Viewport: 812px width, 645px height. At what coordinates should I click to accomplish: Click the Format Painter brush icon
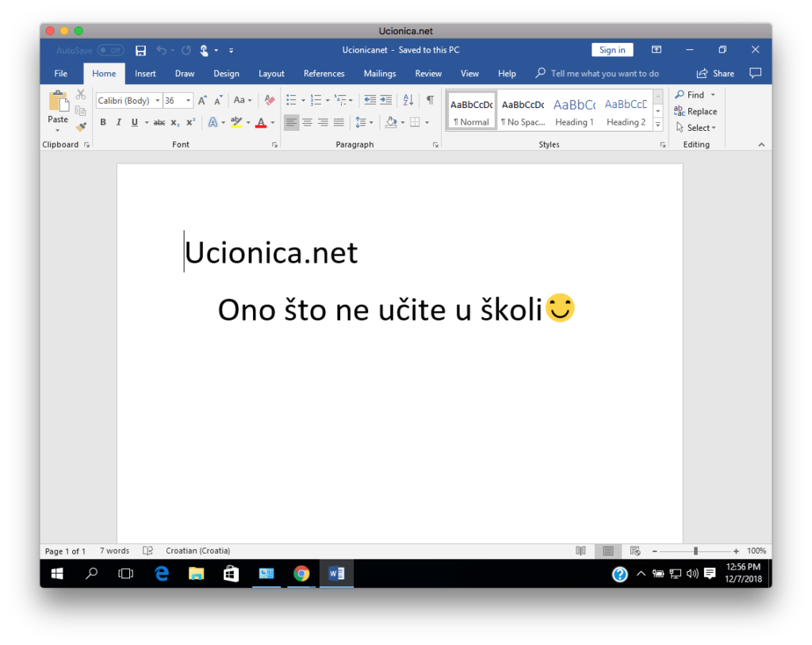pyautogui.click(x=81, y=126)
